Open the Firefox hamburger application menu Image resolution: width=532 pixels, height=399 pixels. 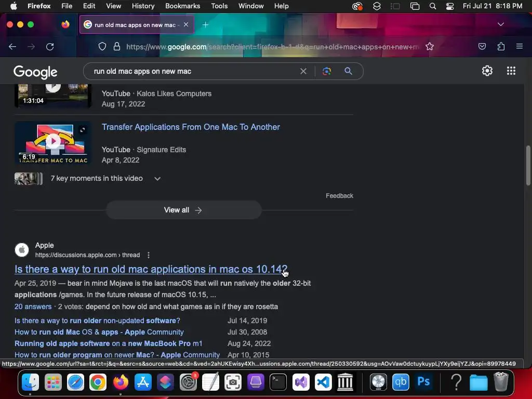[x=520, y=46]
